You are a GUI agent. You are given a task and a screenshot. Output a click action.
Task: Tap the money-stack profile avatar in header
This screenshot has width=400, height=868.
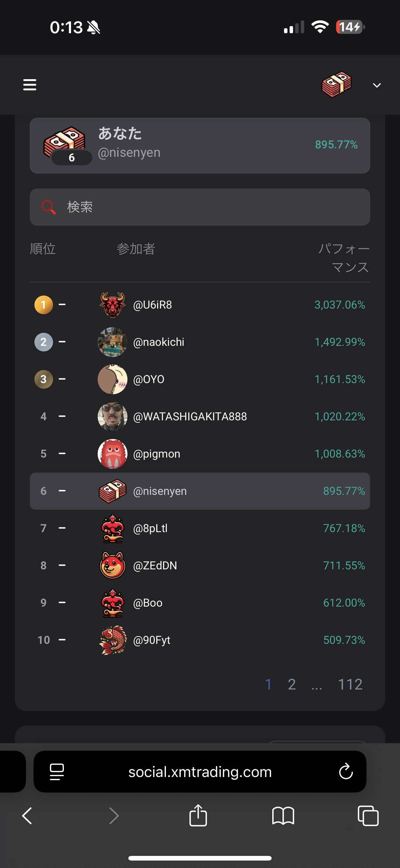(336, 84)
